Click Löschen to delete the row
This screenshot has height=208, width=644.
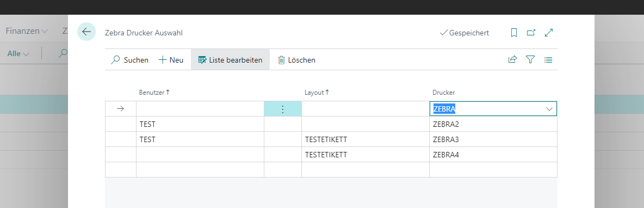coord(296,60)
